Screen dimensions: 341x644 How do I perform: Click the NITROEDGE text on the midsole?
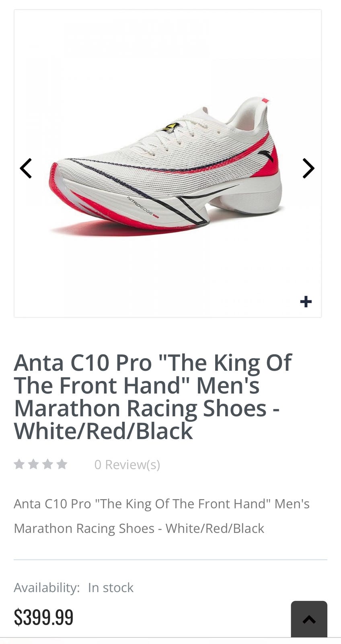pos(142,206)
